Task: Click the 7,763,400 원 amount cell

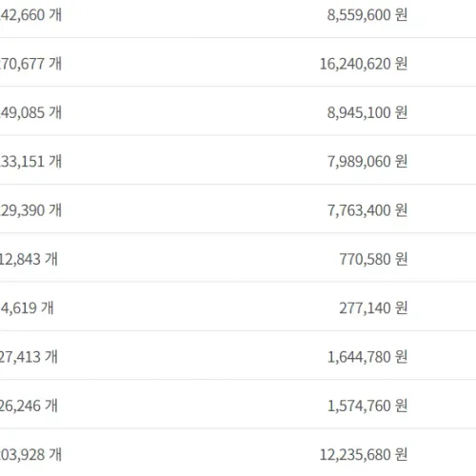Action: pyautogui.click(x=367, y=210)
